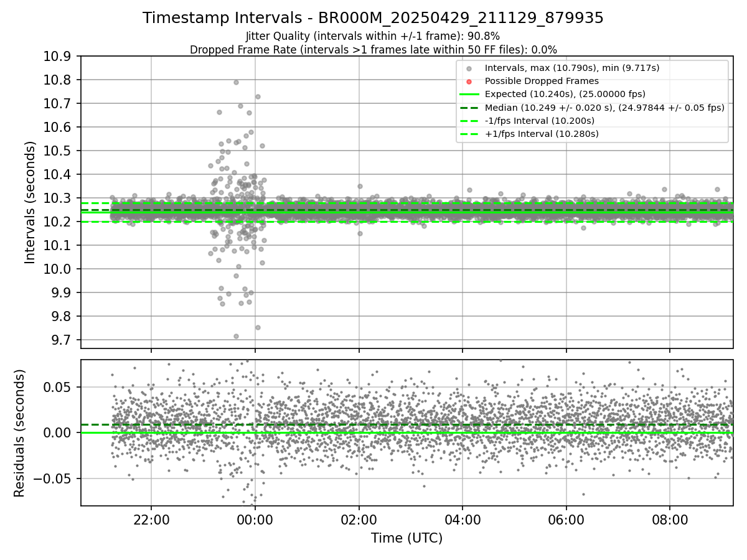This screenshot has height=560, width=747.
Task: Click the '00:00' x-axis tick label
Action: point(255,519)
